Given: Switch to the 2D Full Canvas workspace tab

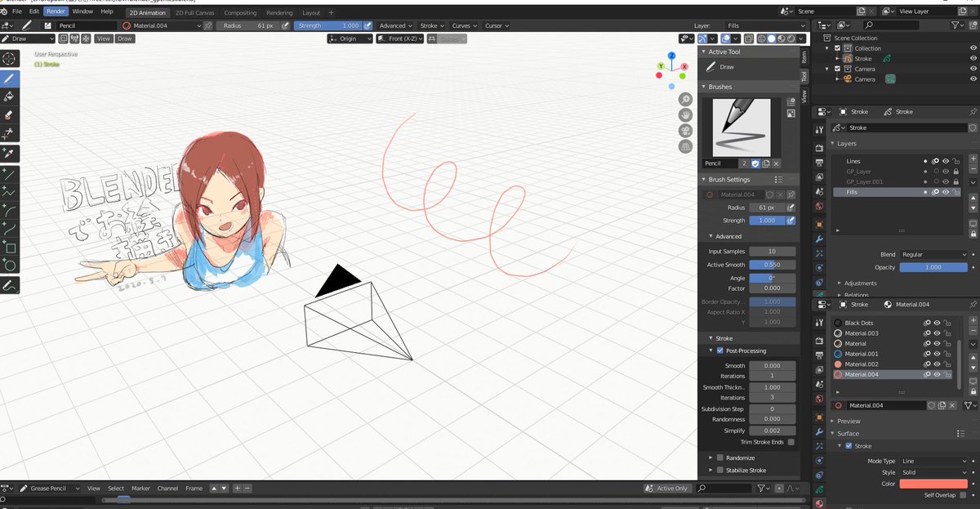Looking at the screenshot, I should click(194, 13).
